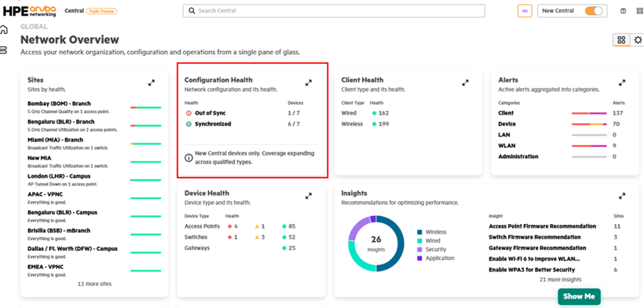Click the Client alerts severity bar
Screen dimensions: 644x308
pyautogui.click(x=589, y=113)
